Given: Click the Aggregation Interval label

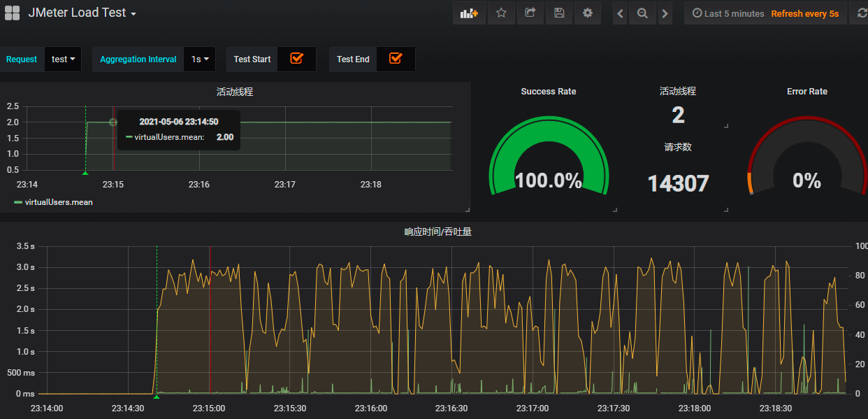Looking at the screenshot, I should (138, 59).
